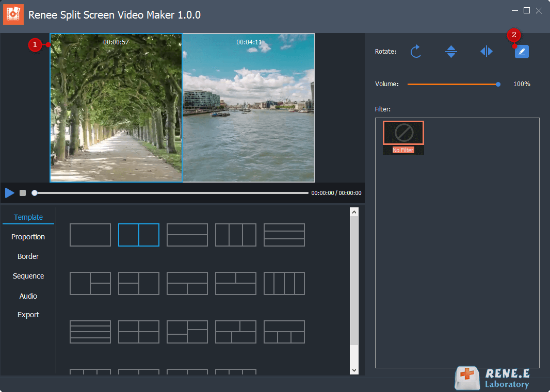Select template with top row and two bottom panes
Screen dimensions: 550x392
pyautogui.click(x=187, y=283)
